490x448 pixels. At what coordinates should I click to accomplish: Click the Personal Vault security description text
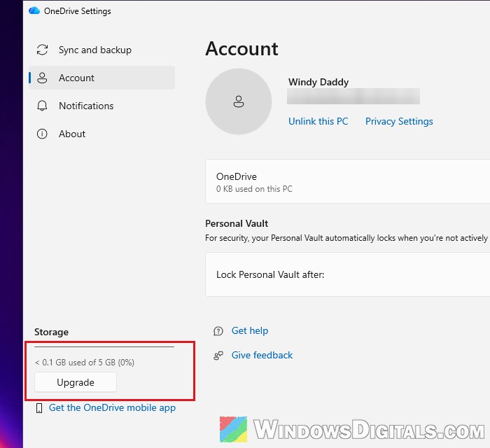click(347, 238)
